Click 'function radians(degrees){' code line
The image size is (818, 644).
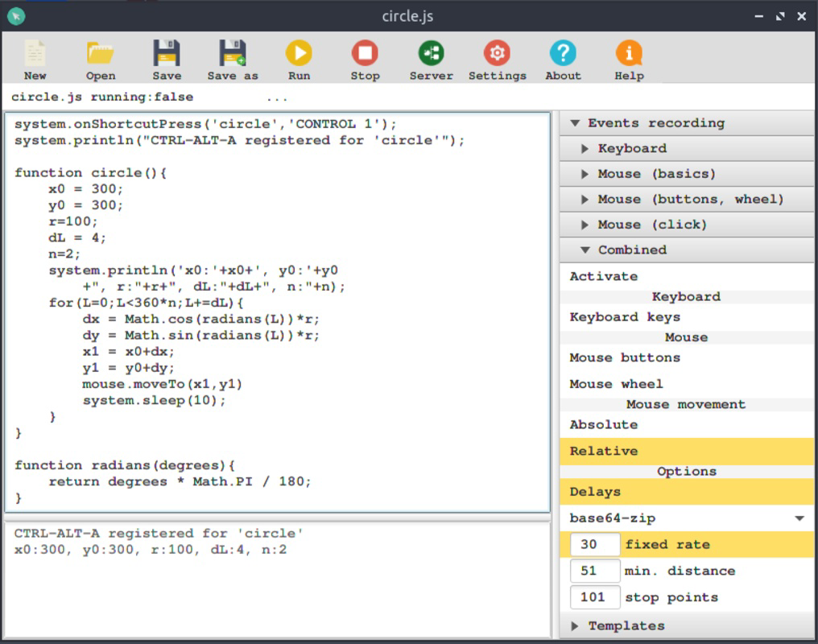click(x=125, y=465)
